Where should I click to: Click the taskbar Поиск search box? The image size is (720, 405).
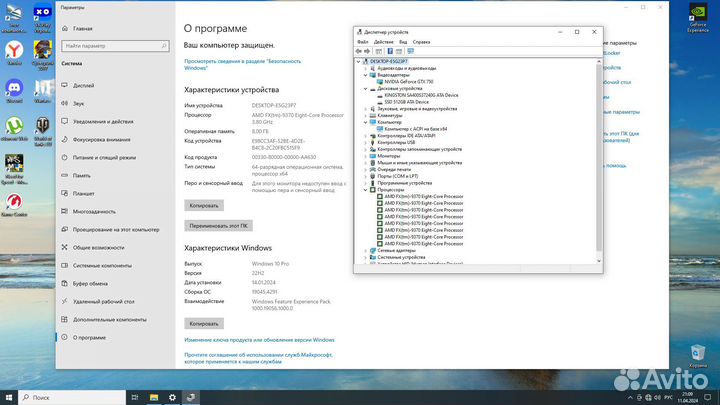pos(72,397)
